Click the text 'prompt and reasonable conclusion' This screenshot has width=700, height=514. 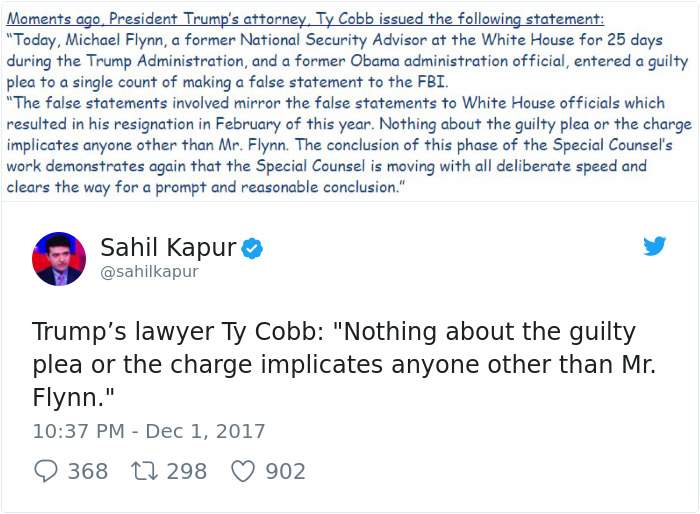point(274,187)
